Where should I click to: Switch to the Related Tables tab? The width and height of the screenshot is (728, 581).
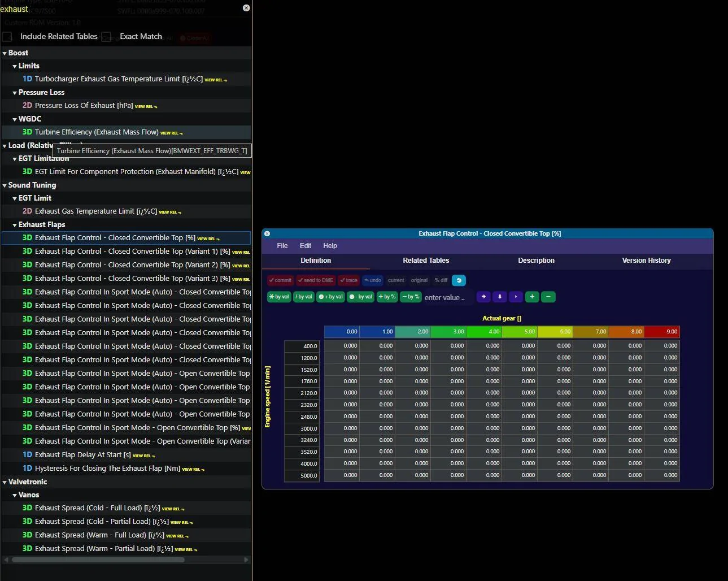pyautogui.click(x=426, y=261)
